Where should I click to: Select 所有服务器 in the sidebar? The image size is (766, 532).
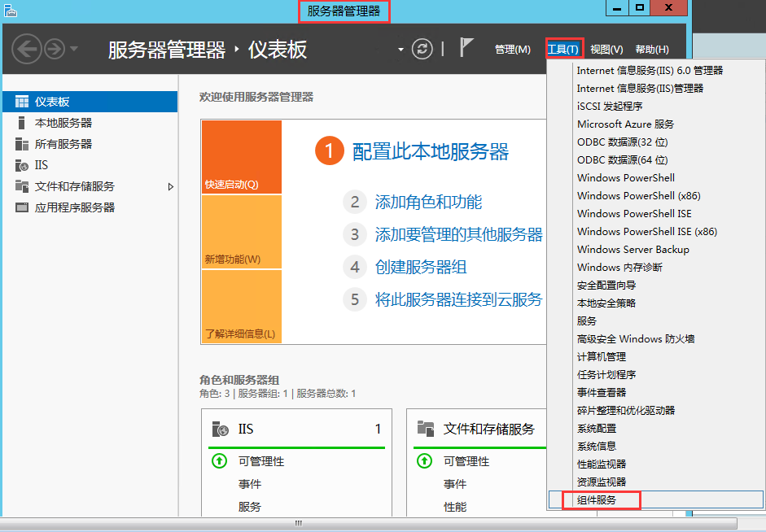(x=90, y=144)
